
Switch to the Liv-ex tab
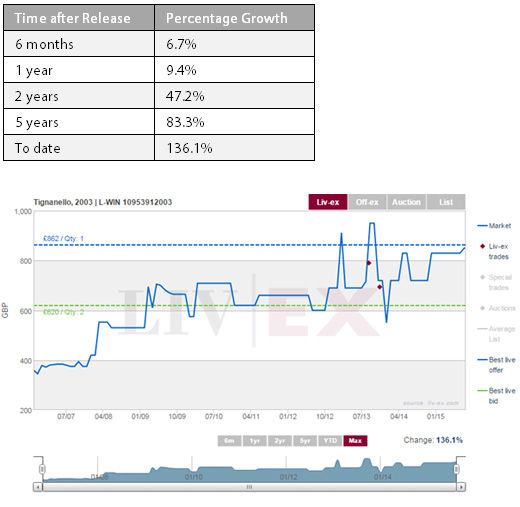coord(328,202)
